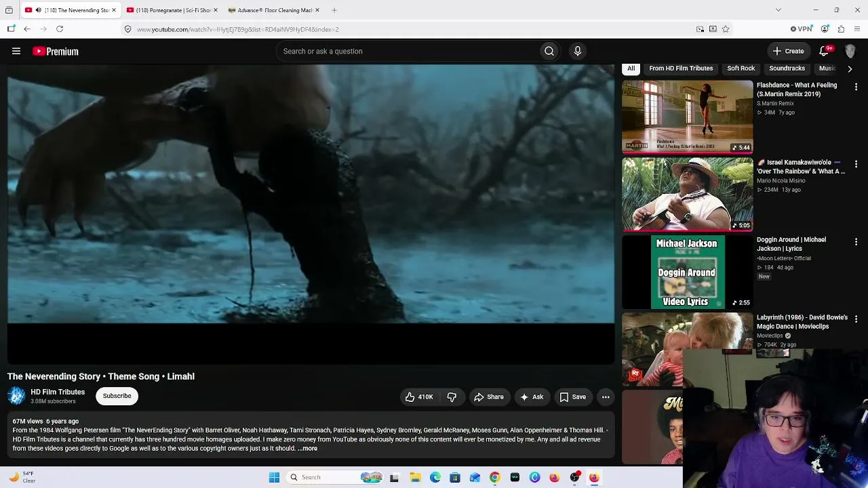The image size is (868, 488).
Task: Open File Explorer from the taskbar
Action: click(x=415, y=477)
